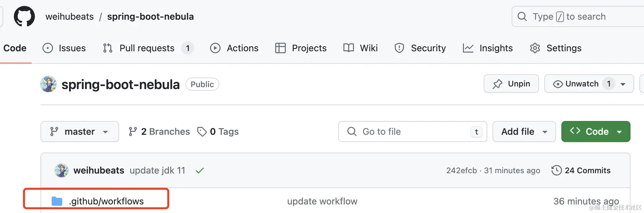Open the Add file dropdown
Viewport: 644px width, 213px height.
coord(524,131)
